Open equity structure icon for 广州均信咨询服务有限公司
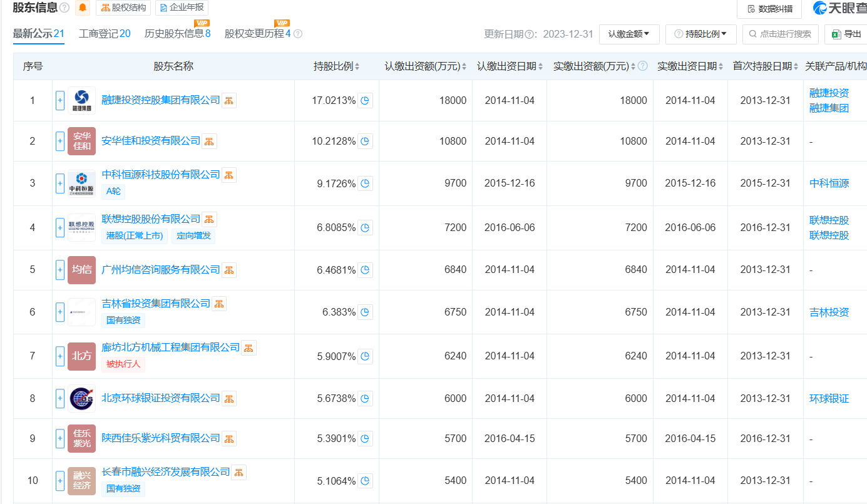 (229, 270)
